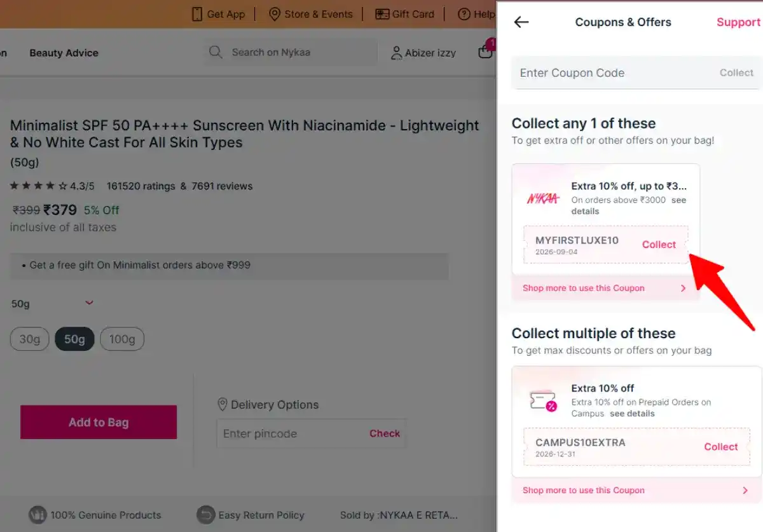The width and height of the screenshot is (763, 532).
Task: Click Shop more link under MYFIRSTLUXE10
Action: tap(583, 288)
